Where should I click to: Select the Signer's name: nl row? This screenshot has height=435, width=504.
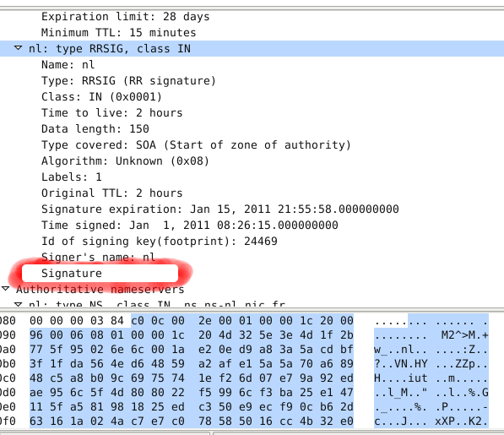pos(252,258)
